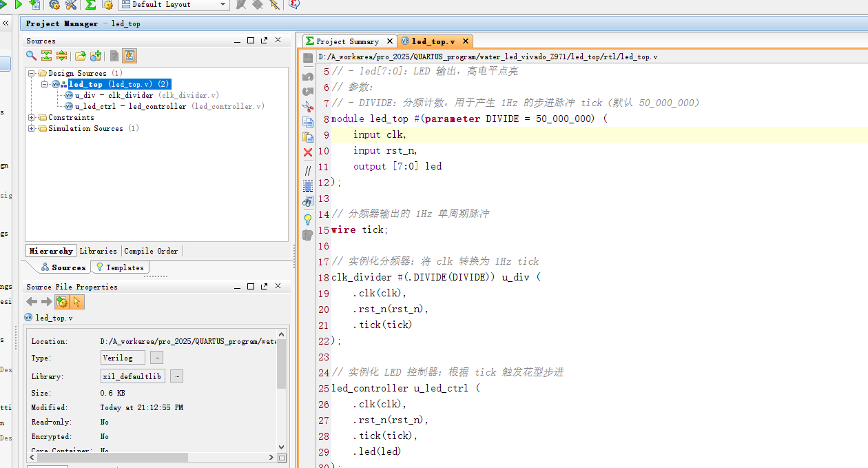Expand the Constraints folder
Screen dimensions: 868x468
[x=32, y=117]
